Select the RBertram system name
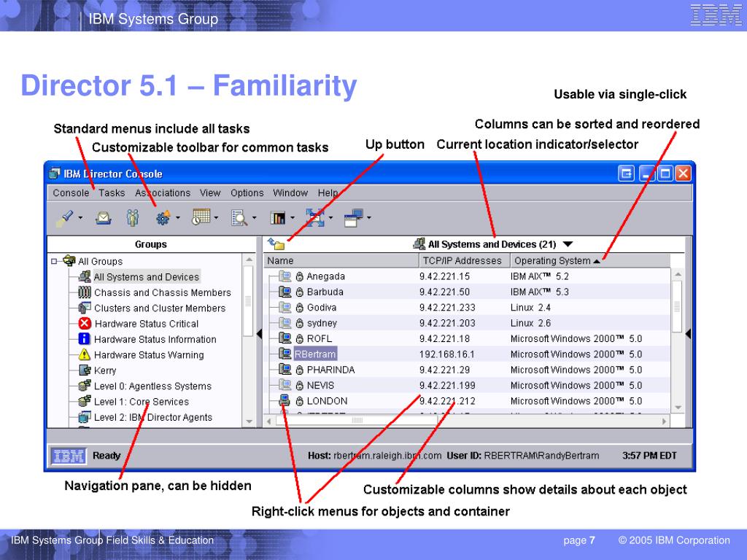The height and width of the screenshot is (560, 747). pos(315,354)
